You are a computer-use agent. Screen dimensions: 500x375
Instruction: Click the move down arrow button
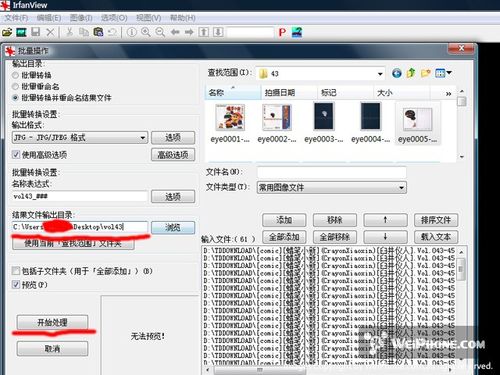pos(385,237)
